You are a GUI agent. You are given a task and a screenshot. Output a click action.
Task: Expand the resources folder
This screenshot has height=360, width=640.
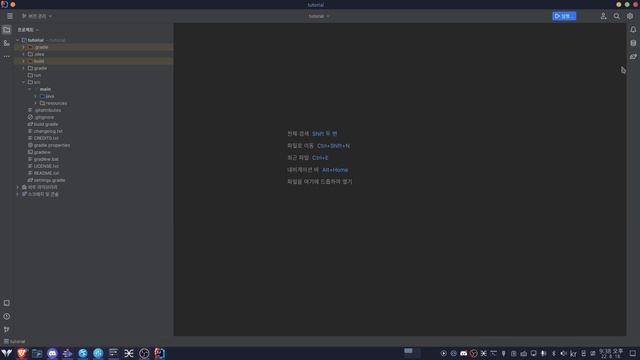(x=36, y=103)
